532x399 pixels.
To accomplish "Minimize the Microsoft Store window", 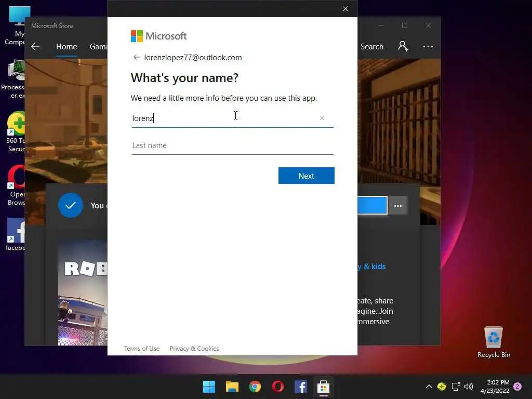I will pos(381,25).
